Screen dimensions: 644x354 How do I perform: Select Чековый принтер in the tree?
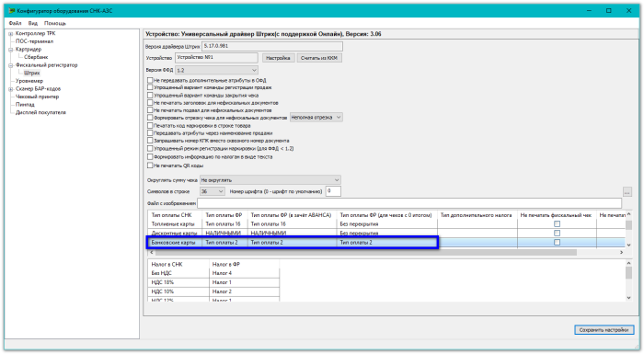[38, 97]
